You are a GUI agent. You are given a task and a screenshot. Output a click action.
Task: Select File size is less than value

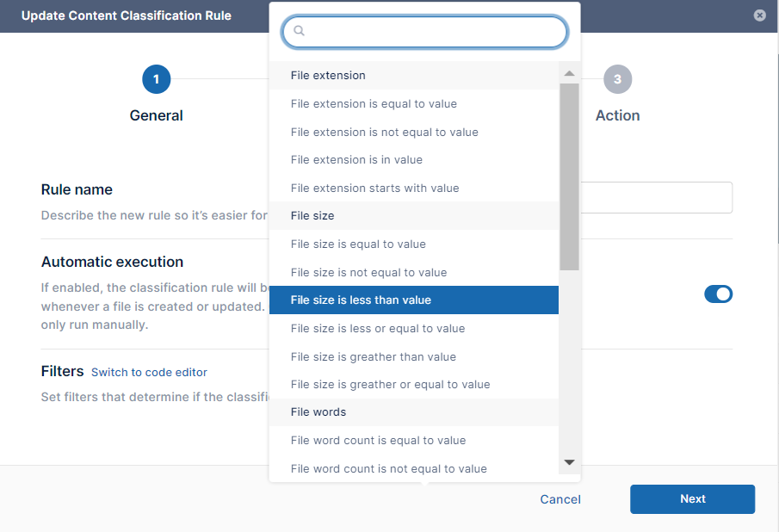pos(361,300)
